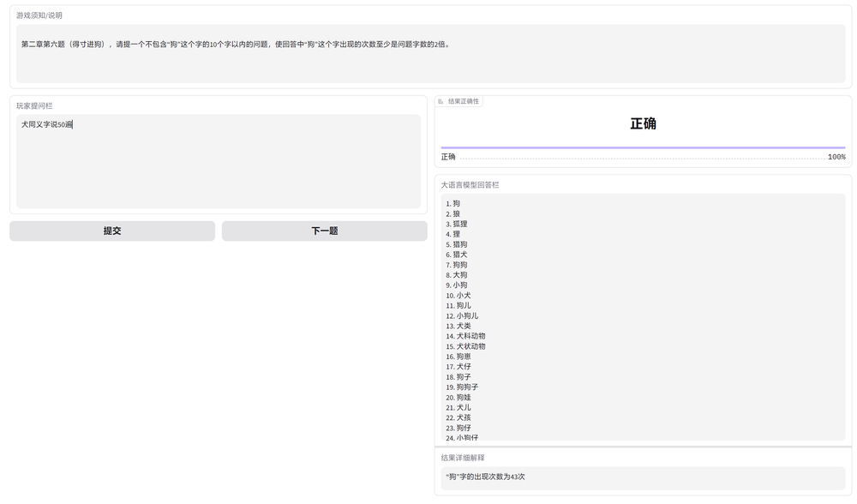Click the 正确 label left of progress bar

447,157
